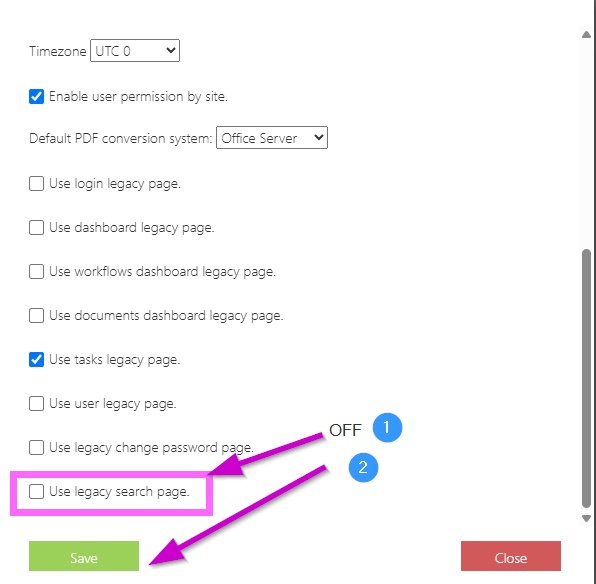
Task: Open the Timezone dropdown
Action: click(135, 50)
